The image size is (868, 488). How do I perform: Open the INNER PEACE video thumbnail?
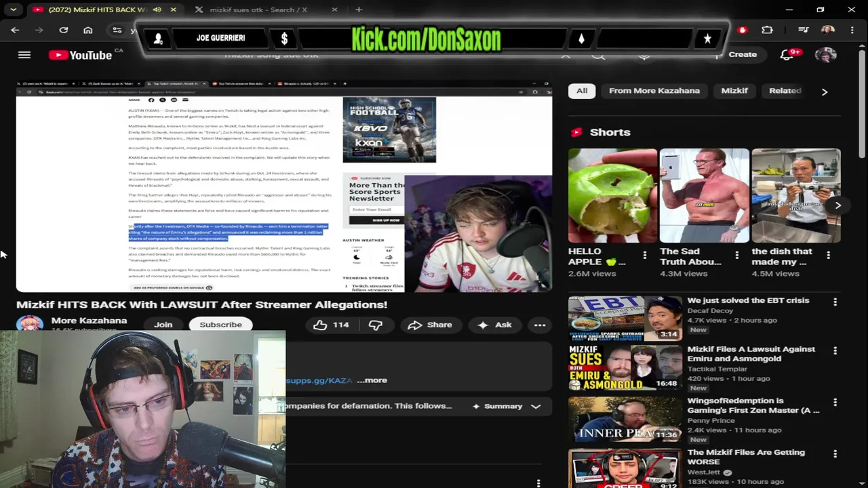click(625, 420)
